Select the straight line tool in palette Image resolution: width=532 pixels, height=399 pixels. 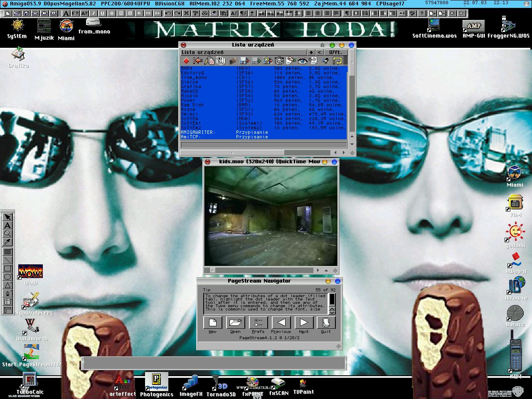[7, 260]
